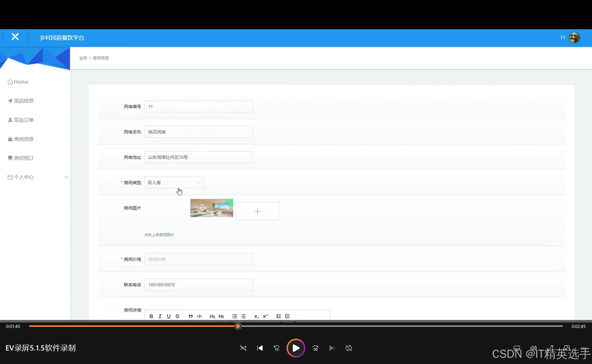Toggle repeat loop in video player

(348, 348)
